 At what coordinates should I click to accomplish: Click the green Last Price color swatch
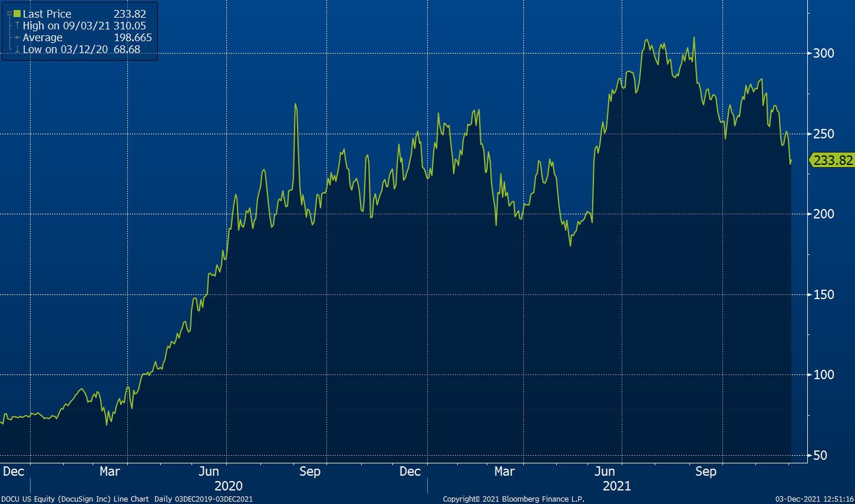[x=17, y=14]
